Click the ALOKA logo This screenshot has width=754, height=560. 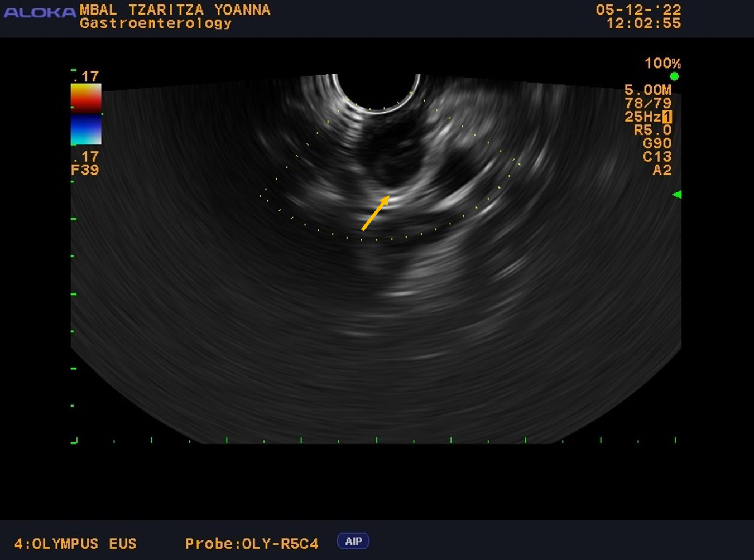(39, 12)
